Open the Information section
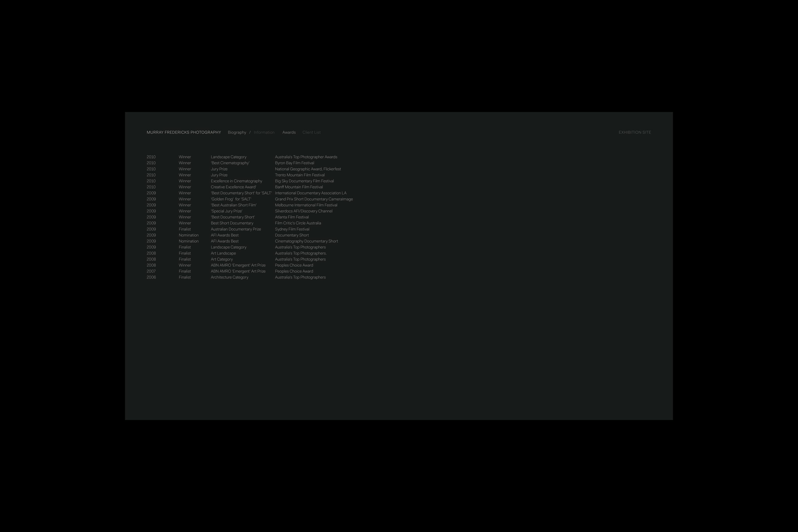Viewport: 798px width, 532px height. pos(264,132)
